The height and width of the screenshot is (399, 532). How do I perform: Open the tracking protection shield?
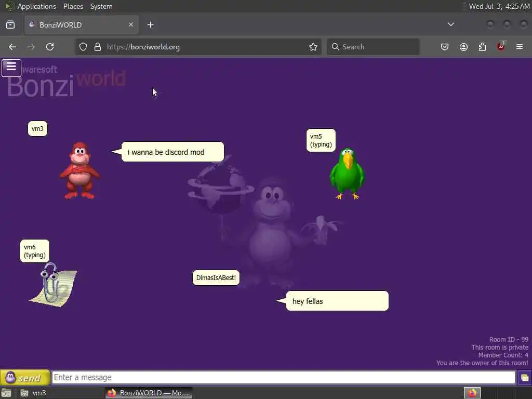coord(83,47)
